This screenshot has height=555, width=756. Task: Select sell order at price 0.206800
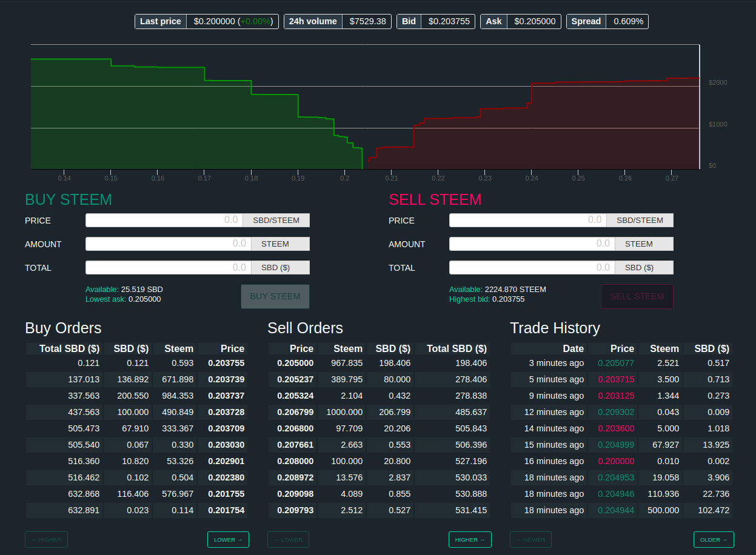click(379, 428)
